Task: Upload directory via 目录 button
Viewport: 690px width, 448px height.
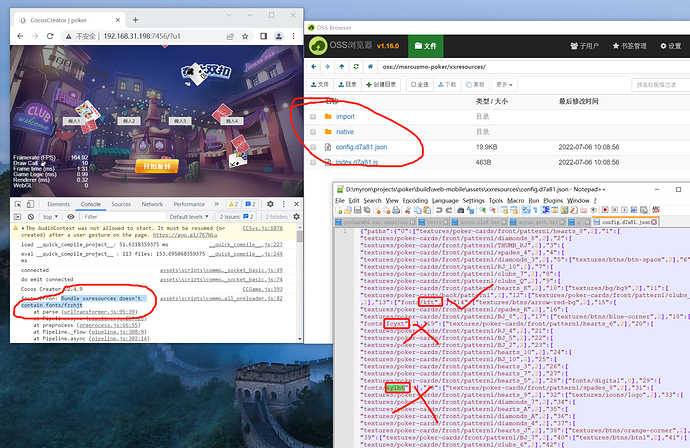Action: click(348, 84)
